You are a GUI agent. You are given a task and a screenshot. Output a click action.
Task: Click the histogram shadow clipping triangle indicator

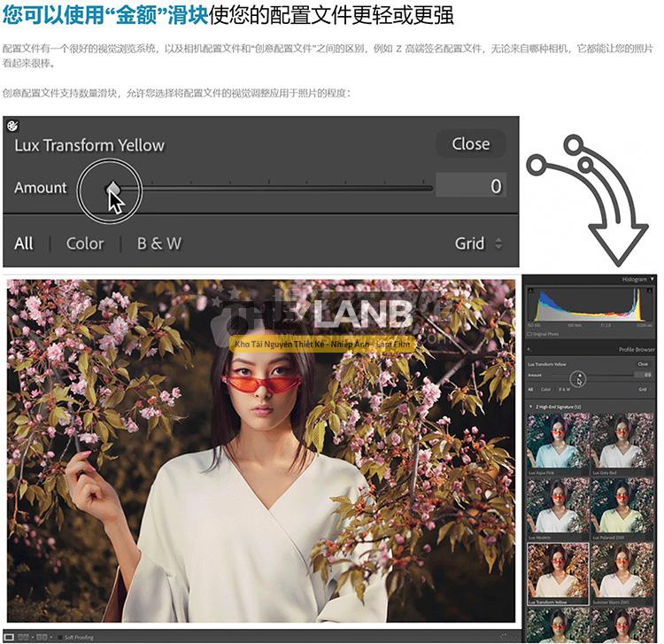(x=530, y=290)
